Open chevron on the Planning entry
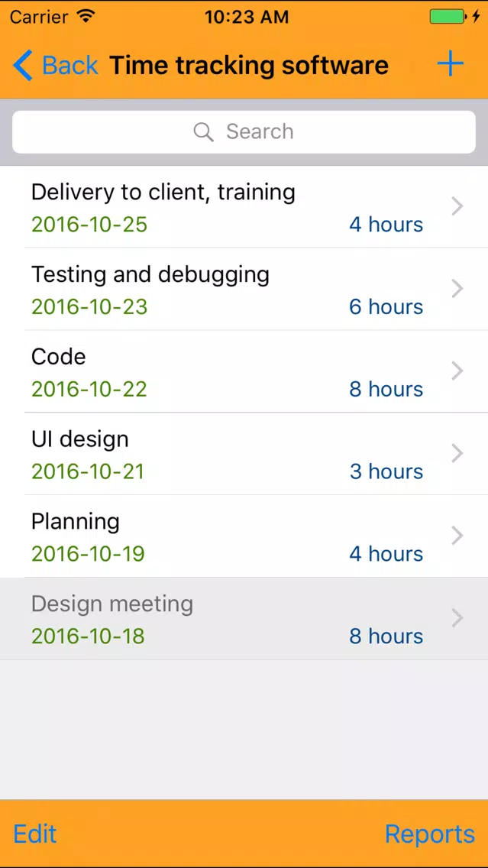488x868 pixels. (x=457, y=536)
